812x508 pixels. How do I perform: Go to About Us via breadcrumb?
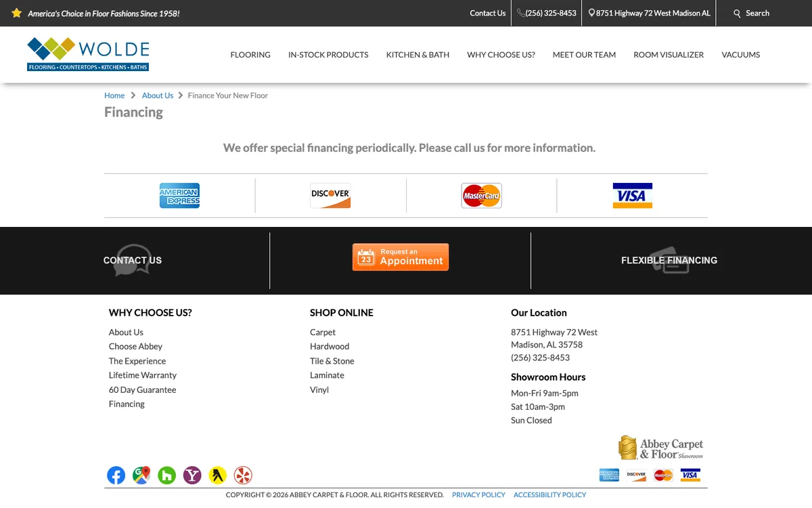pos(158,96)
